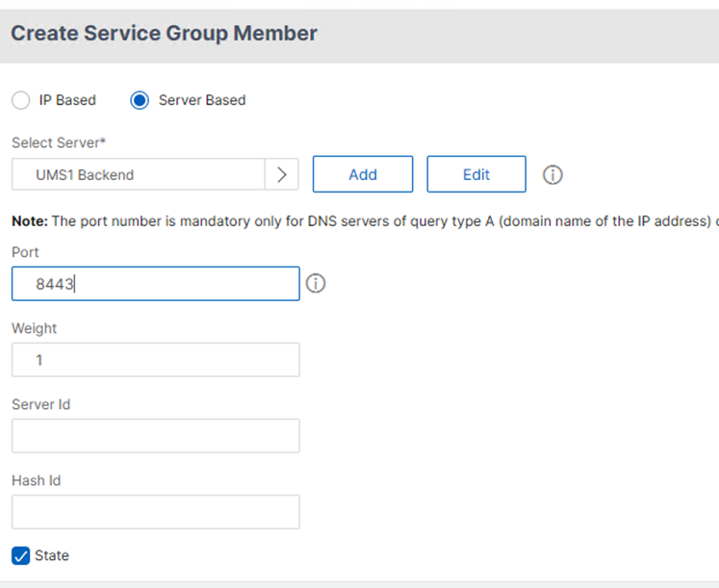Click the empty Hash Id text box
This screenshot has height=588, width=719.
(x=155, y=512)
